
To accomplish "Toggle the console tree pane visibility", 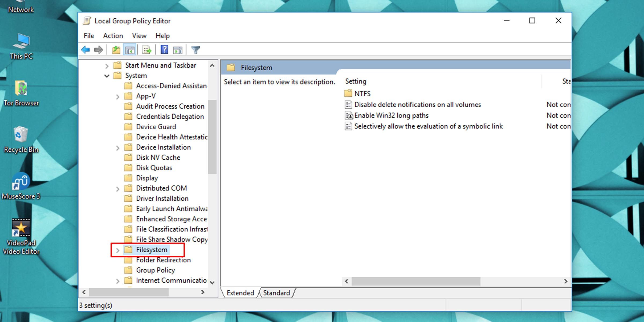I will click(x=130, y=49).
